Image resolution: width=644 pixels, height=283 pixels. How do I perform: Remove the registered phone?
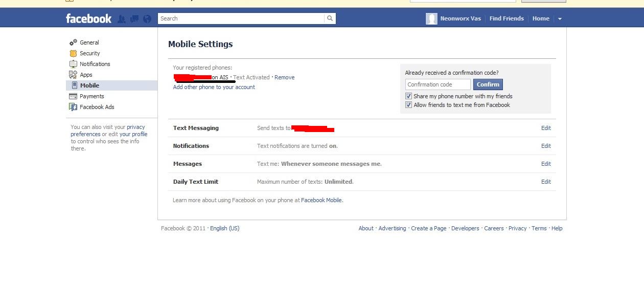(284, 77)
